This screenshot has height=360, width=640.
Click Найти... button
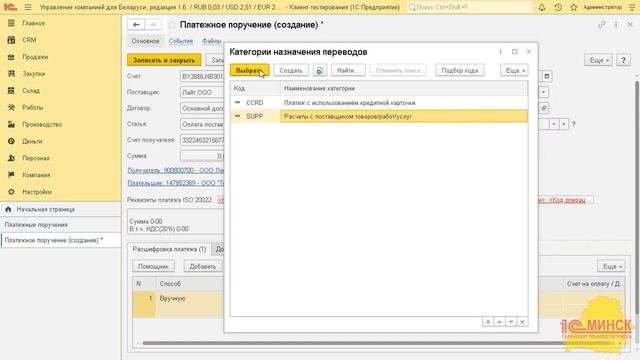click(x=348, y=70)
